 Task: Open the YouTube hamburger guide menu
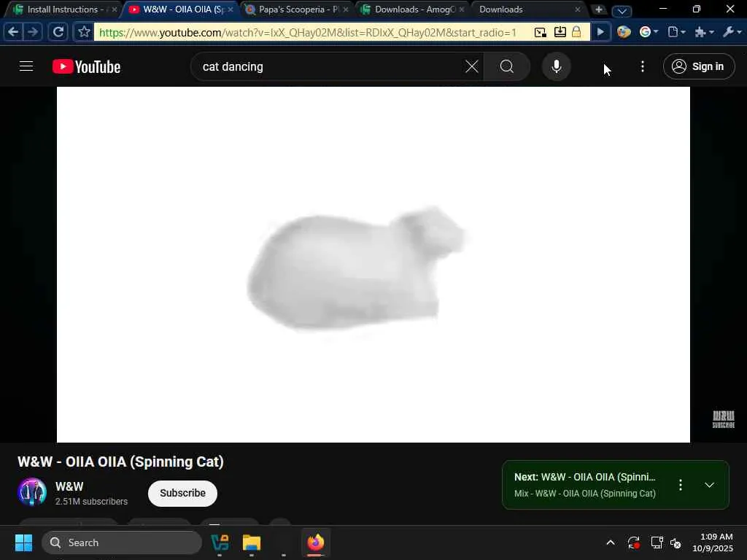click(x=26, y=66)
